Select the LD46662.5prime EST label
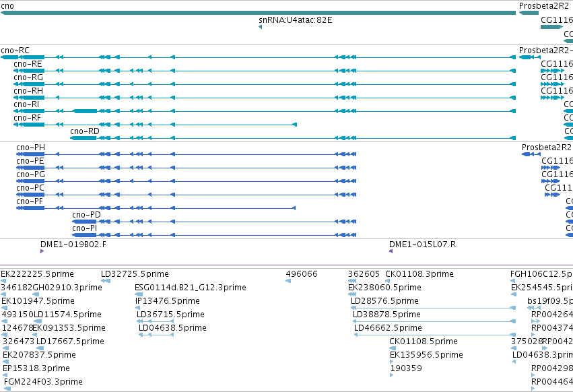Image resolution: width=573 pixels, height=392 pixels. click(x=388, y=327)
